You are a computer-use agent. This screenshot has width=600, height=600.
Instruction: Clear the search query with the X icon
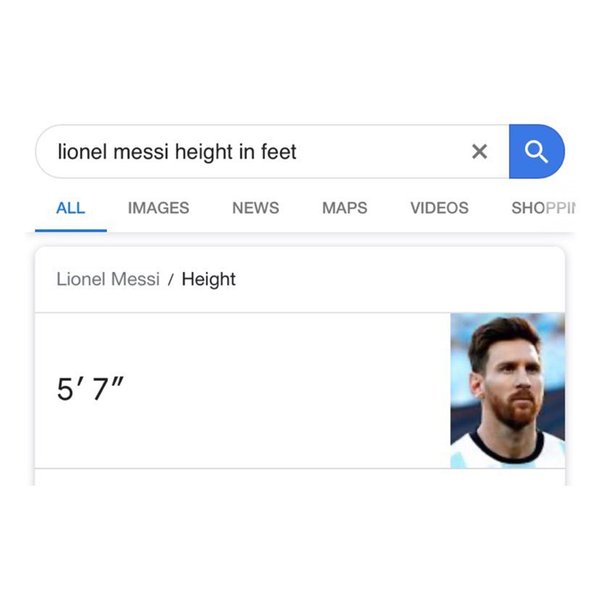(x=479, y=152)
